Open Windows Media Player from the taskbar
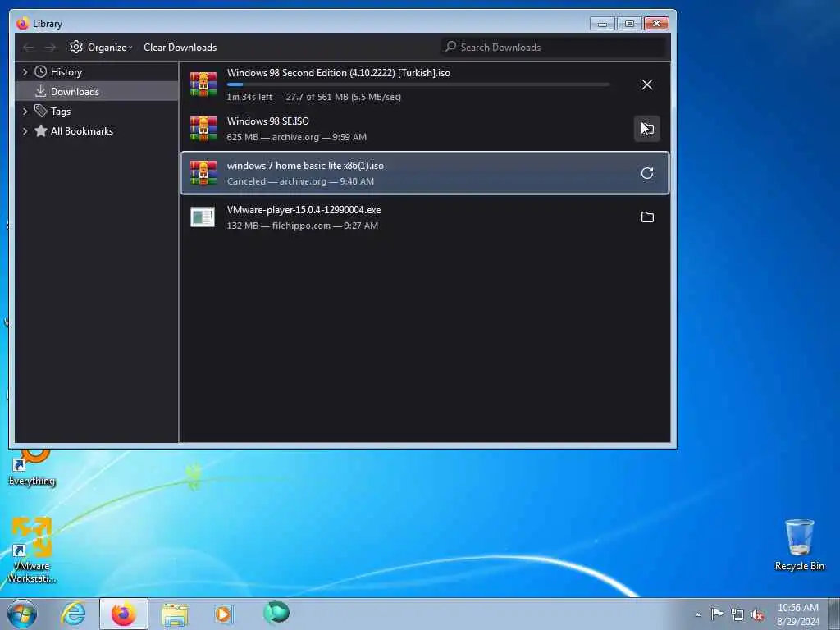 tap(224, 614)
